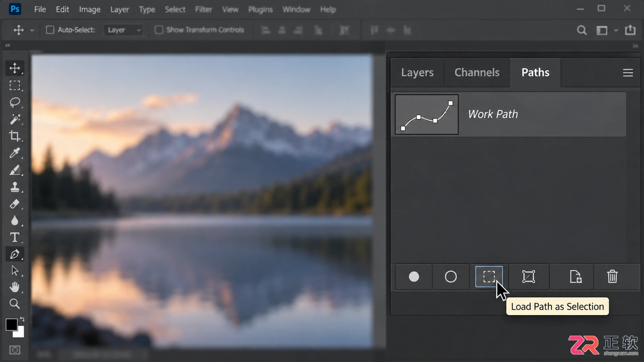
Task: Delete current path with trash icon
Action: [x=612, y=277]
